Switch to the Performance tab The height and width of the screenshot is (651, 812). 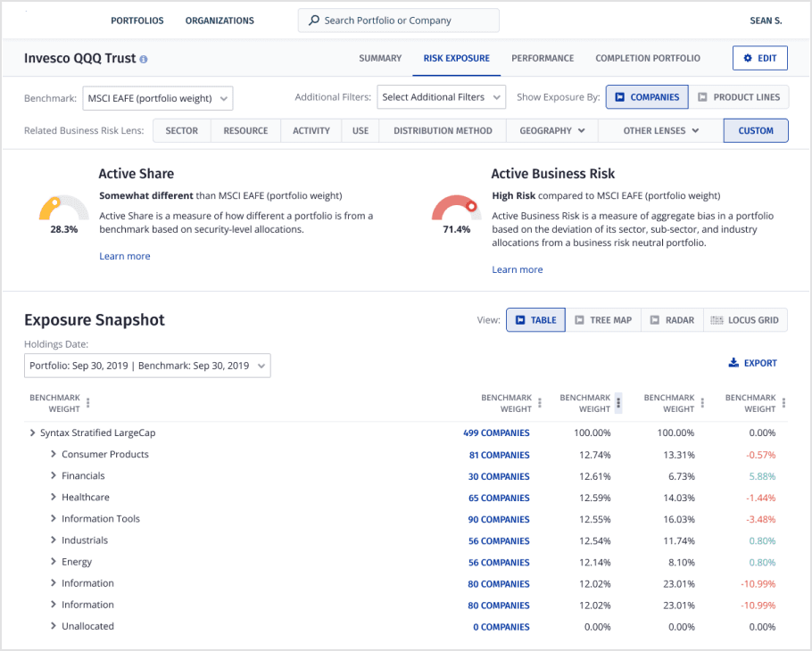tap(543, 58)
